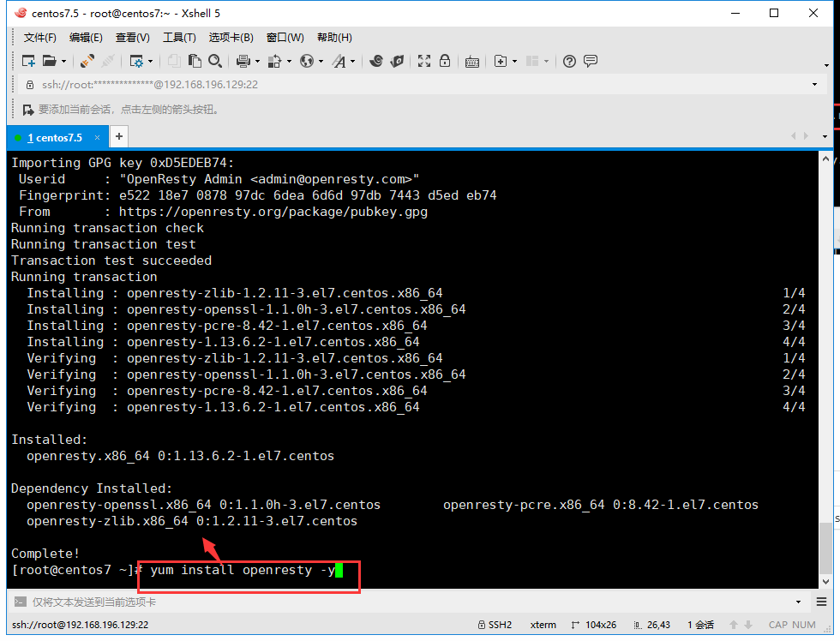This screenshot has width=840, height=641.
Task: Click the plus button to add tab
Action: point(119,136)
